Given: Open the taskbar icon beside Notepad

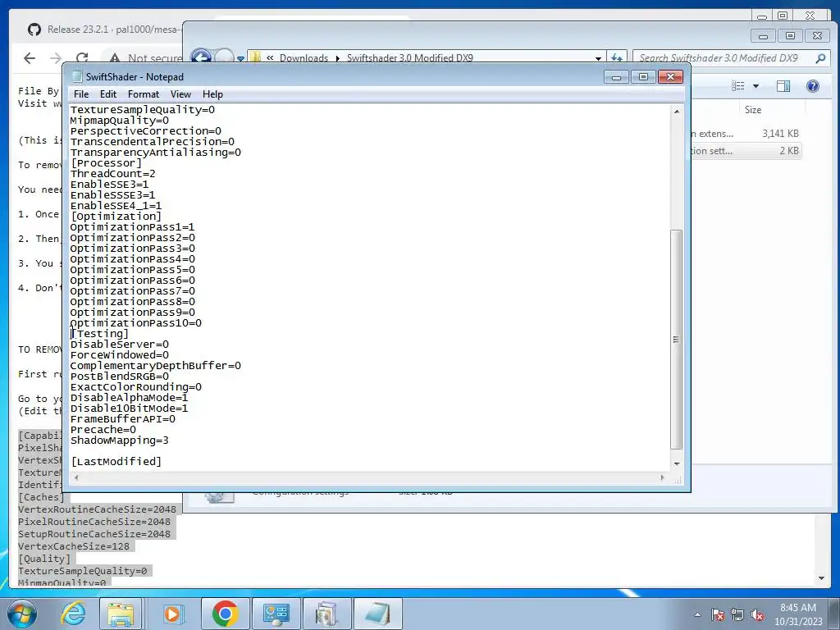Looking at the screenshot, I should 326,614.
